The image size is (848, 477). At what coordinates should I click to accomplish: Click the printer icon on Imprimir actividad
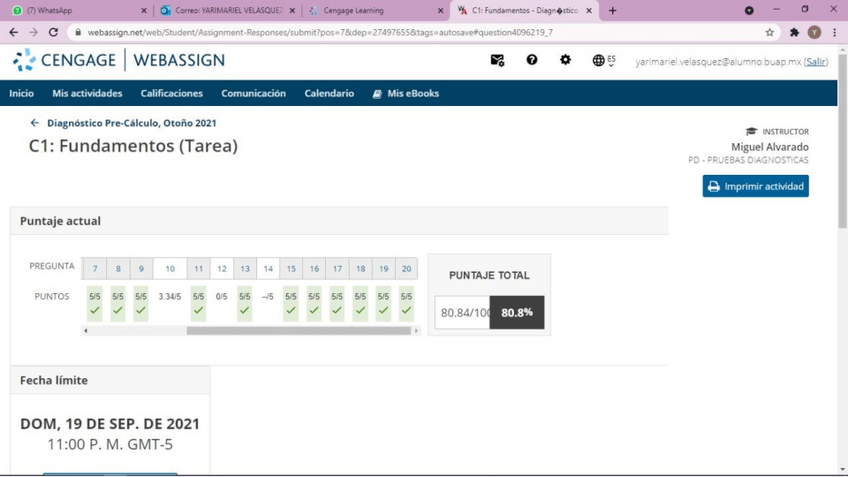[x=714, y=186]
